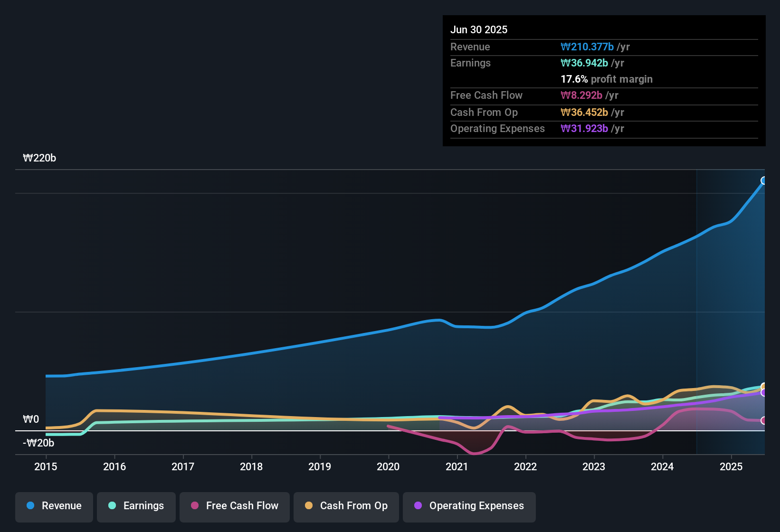Click the orange Cash From Op legend dot
This screenshot has width=780, height=532.
(x=309, y=506)
